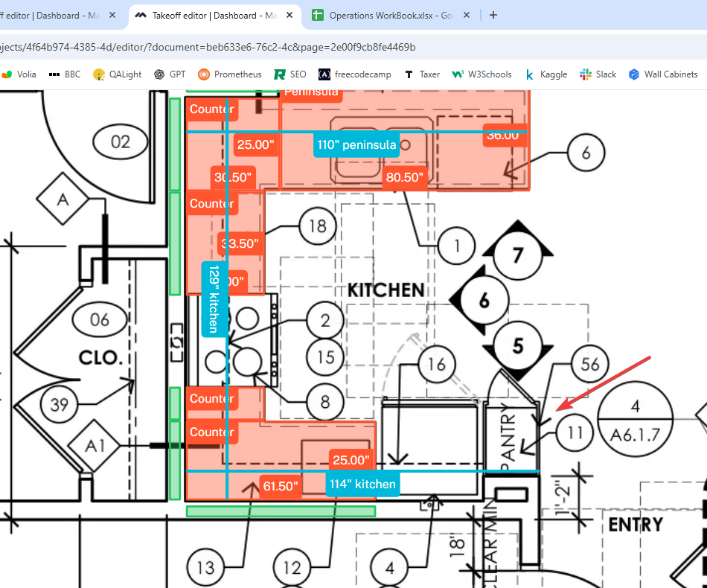Viewport: 707px width, 588px height.
Task: Select the bottom Counter label near 25.00"
Action: click(212, 432)
